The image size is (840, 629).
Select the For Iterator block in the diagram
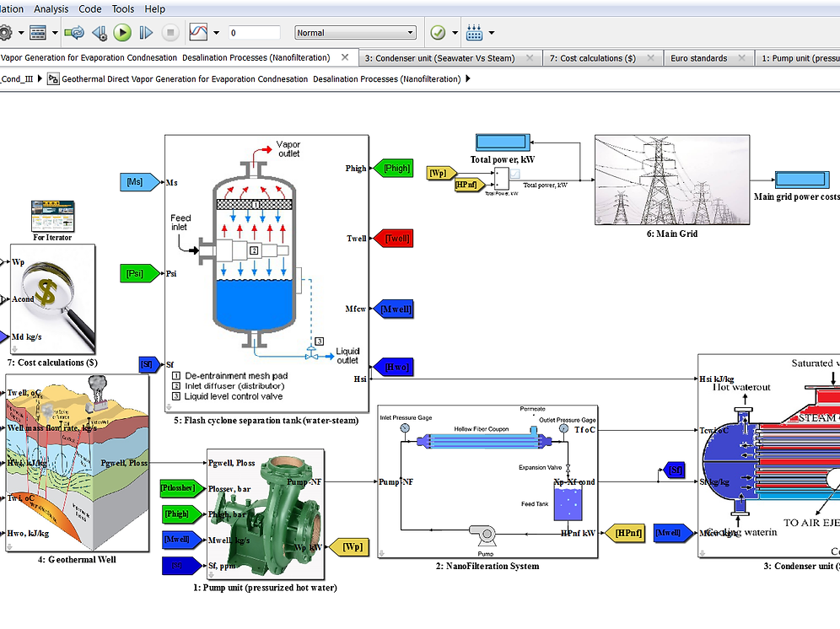pos(52,217)
